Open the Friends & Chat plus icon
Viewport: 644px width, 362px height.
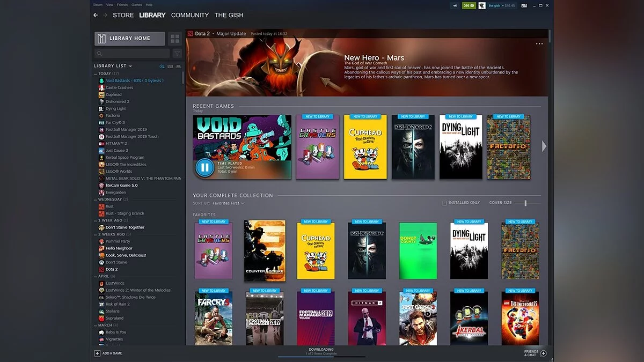pyautogui.click(x=543, y=353)
